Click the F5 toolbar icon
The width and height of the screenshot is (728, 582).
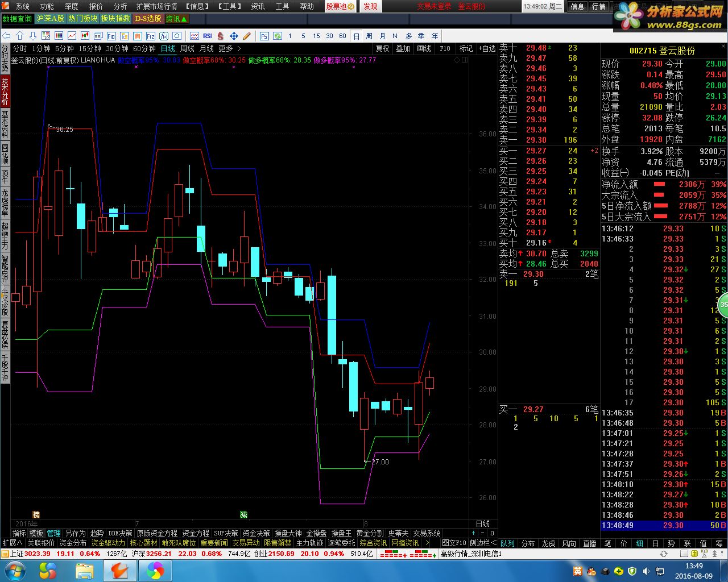[x=264, y=36]
